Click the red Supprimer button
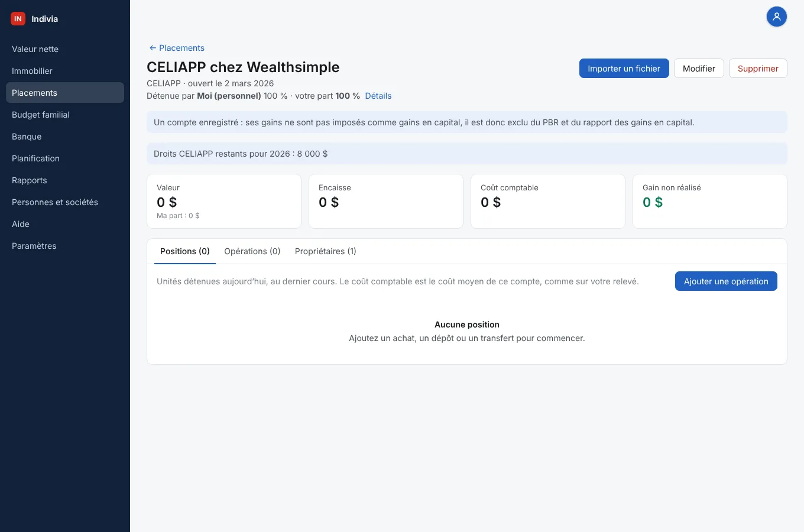The image size is (804, 532). coord(758,69)
